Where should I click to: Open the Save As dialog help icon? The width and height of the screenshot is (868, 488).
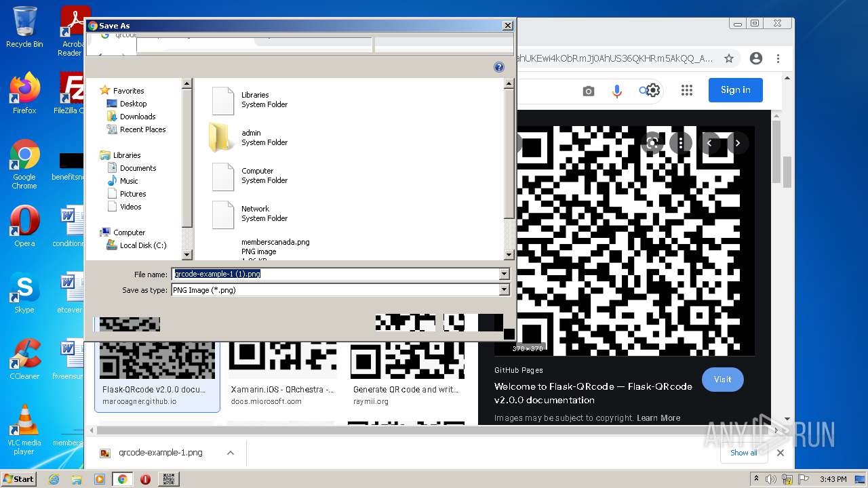(x=499, y=67)
